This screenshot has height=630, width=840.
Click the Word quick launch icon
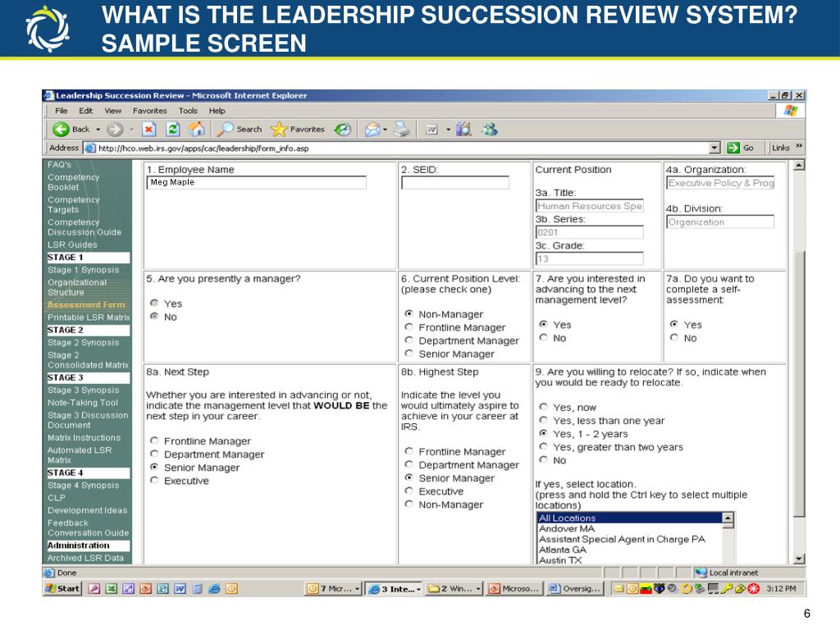click(180, 588)
